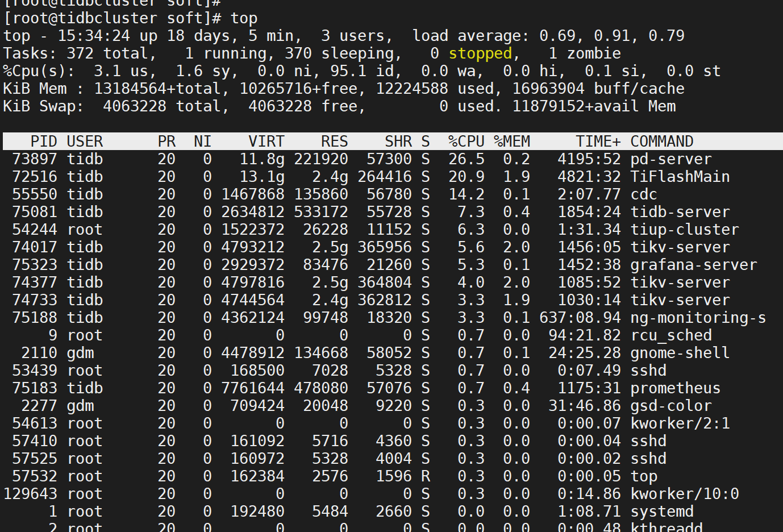Select the uptime clock 15:34:24
Image resolution: width=783 pixels, height=532 pixels.
[94, 36]
